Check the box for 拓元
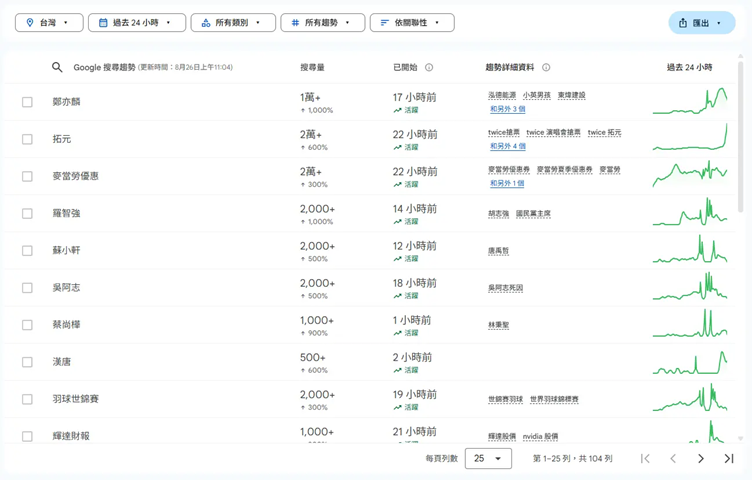The height and width of the screenshot is (480, 752). [27, 139]
